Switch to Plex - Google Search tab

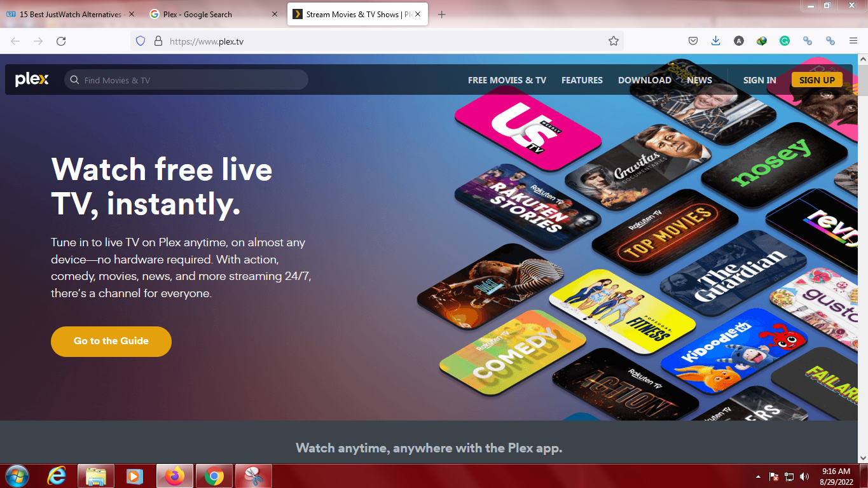tap(214, 14)
